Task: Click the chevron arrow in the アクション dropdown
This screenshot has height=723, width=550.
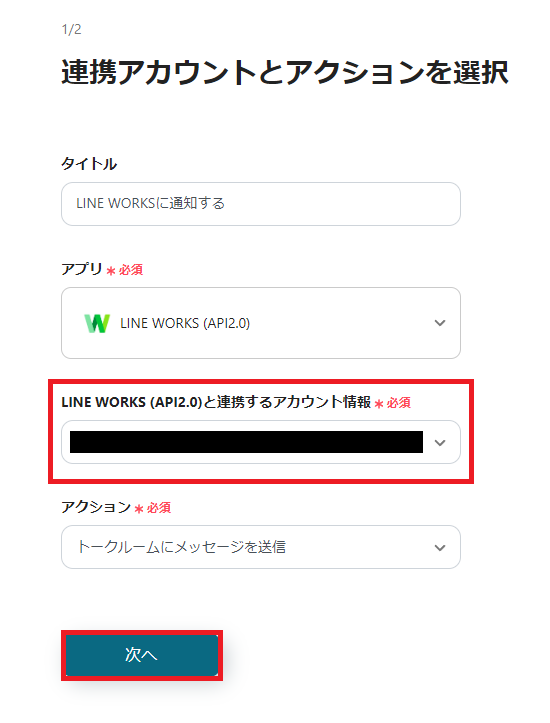Action: [x=440, y=547]
